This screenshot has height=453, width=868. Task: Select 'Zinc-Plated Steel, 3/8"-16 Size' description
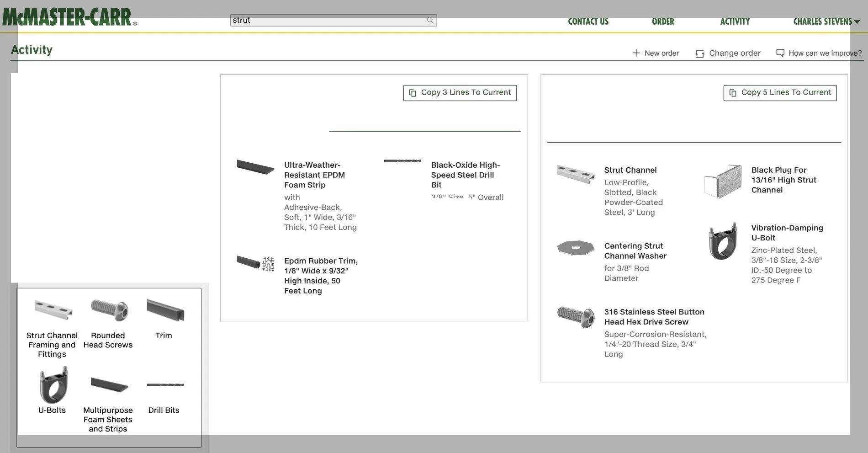[787, 265]
